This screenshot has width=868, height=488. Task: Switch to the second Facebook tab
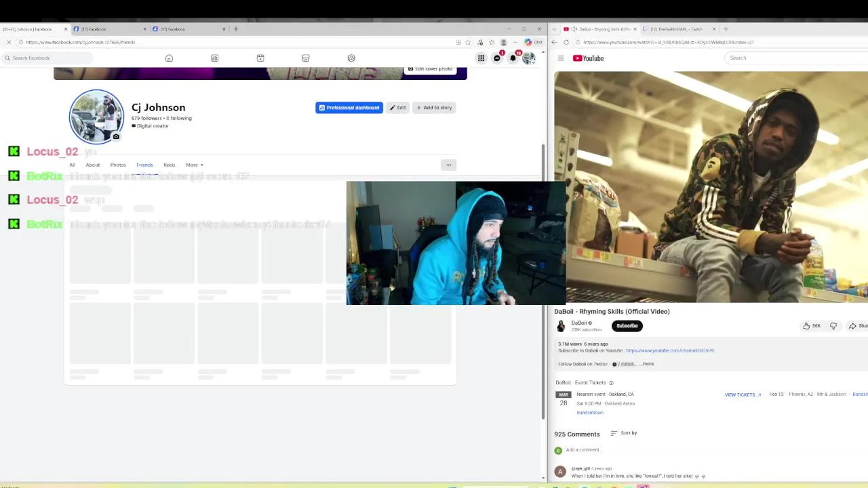108,29
